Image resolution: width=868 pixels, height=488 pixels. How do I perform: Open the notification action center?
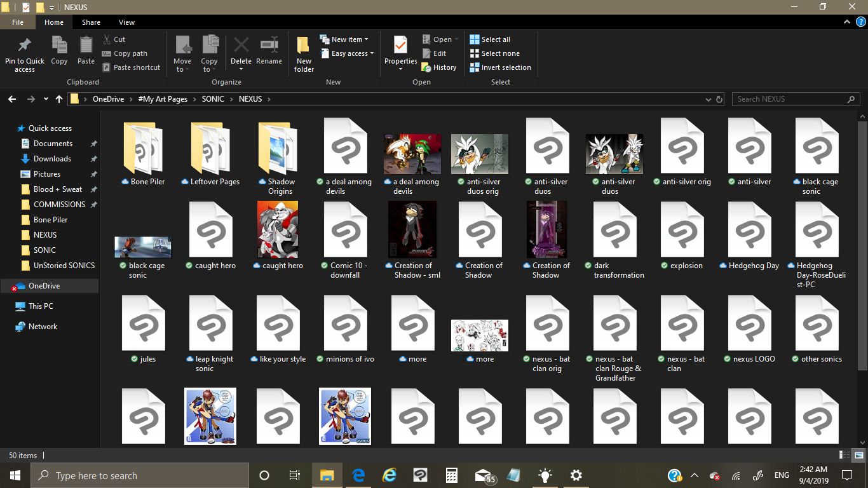coord(846,475)
